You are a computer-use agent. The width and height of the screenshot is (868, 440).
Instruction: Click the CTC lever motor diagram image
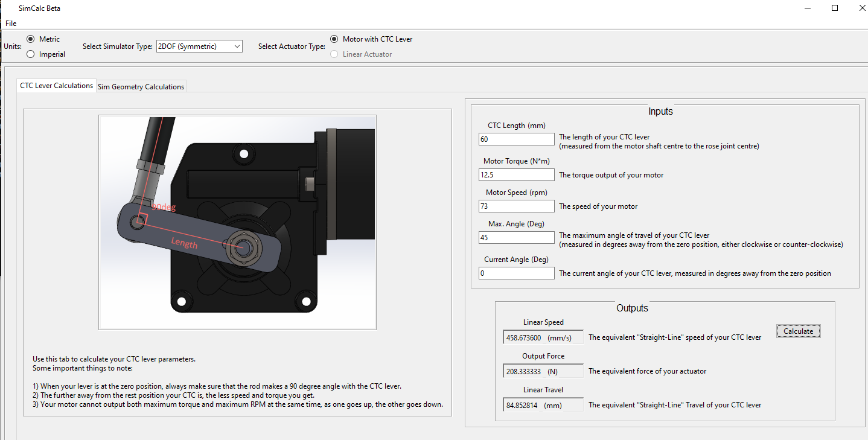(x=237, y=222)
